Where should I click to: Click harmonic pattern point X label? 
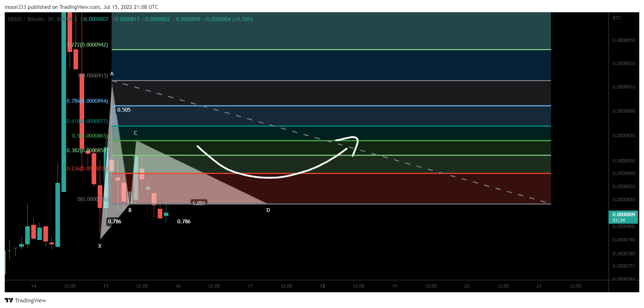point(100,246)
